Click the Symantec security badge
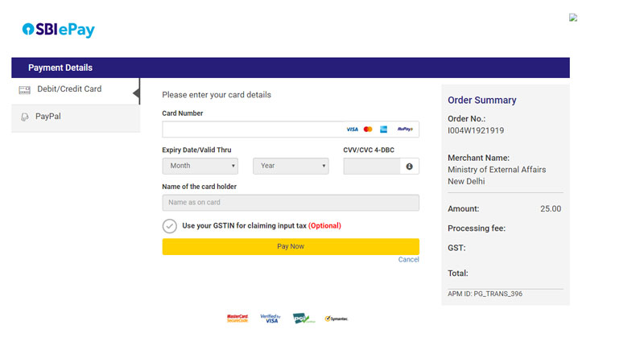The width and height of the screenshot is (644, 358). [336, 319]
